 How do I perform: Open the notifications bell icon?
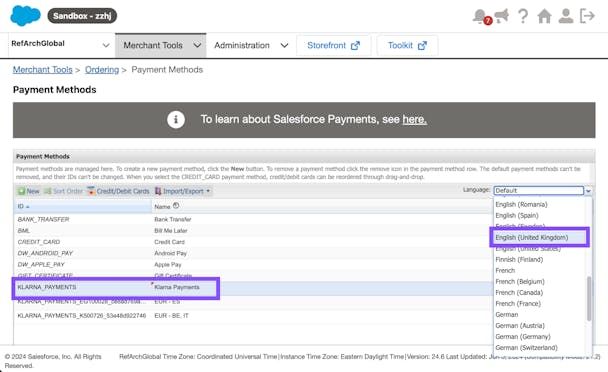coord(480,16)
